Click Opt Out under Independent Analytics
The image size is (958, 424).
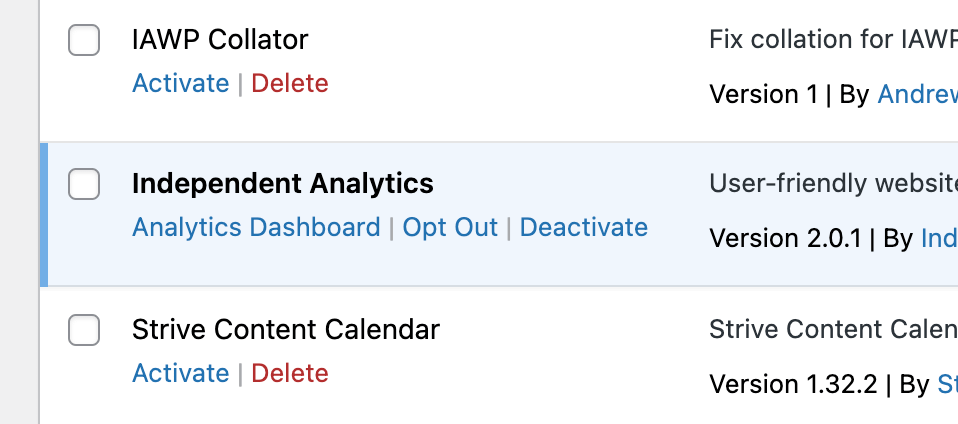pos(450,227)
